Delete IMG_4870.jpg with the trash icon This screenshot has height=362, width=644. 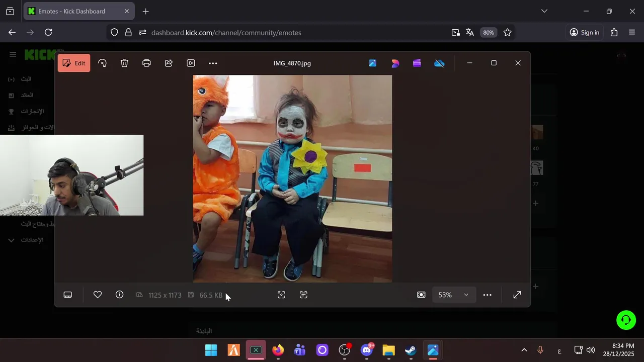pos(124,63)
